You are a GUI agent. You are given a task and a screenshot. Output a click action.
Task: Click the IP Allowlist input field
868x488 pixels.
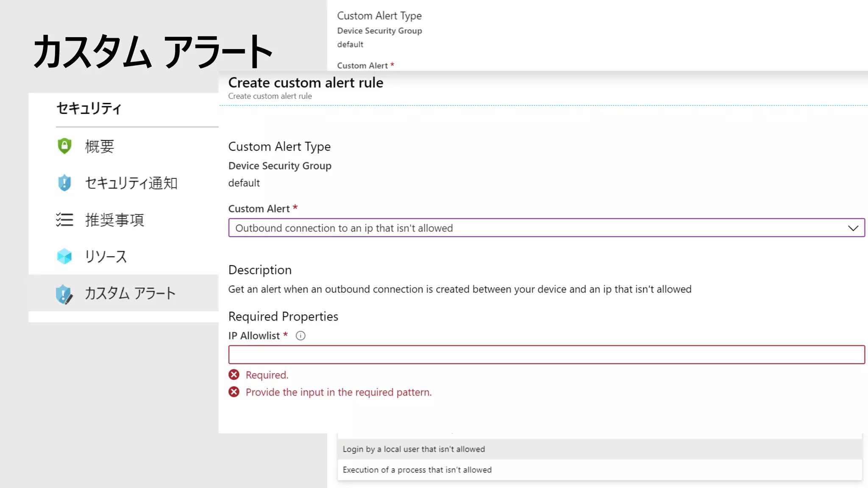point(546,355)
